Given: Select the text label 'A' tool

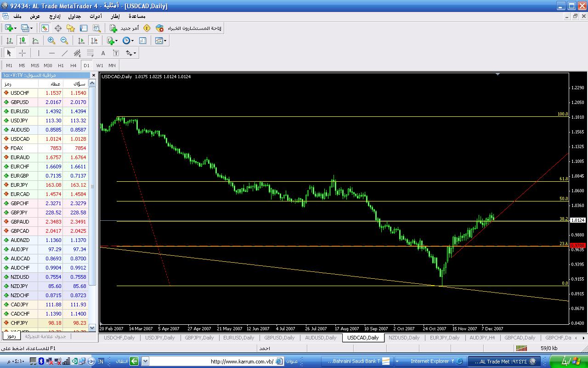Looking at the screenshot, I should pos(103,53).
